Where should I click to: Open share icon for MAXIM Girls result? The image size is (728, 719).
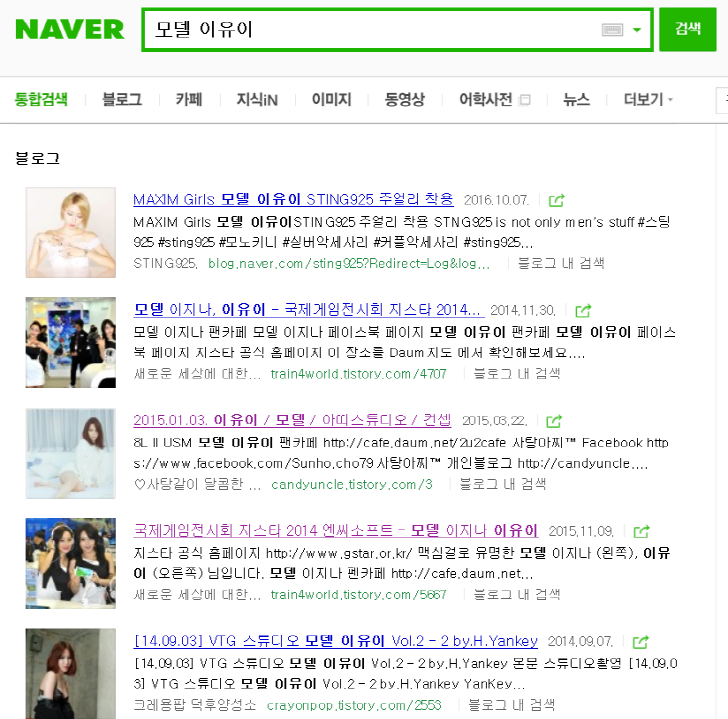point(556,201)
